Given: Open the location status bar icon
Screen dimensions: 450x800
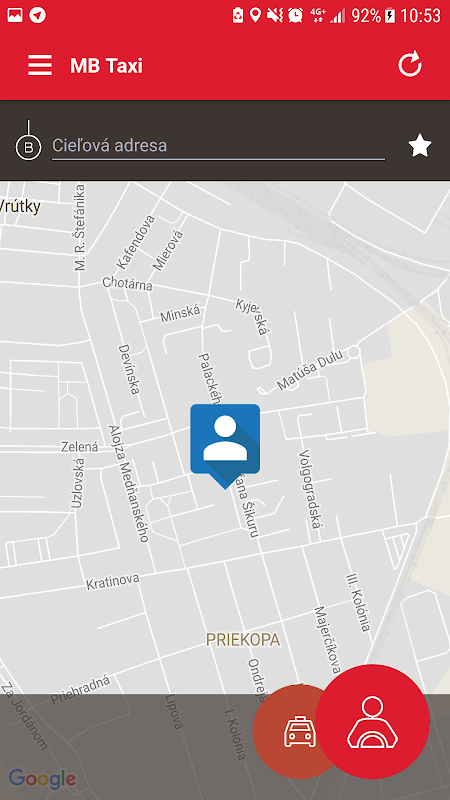Looking at the screenshot, I should pyautogui.click(x=256, y=15).
